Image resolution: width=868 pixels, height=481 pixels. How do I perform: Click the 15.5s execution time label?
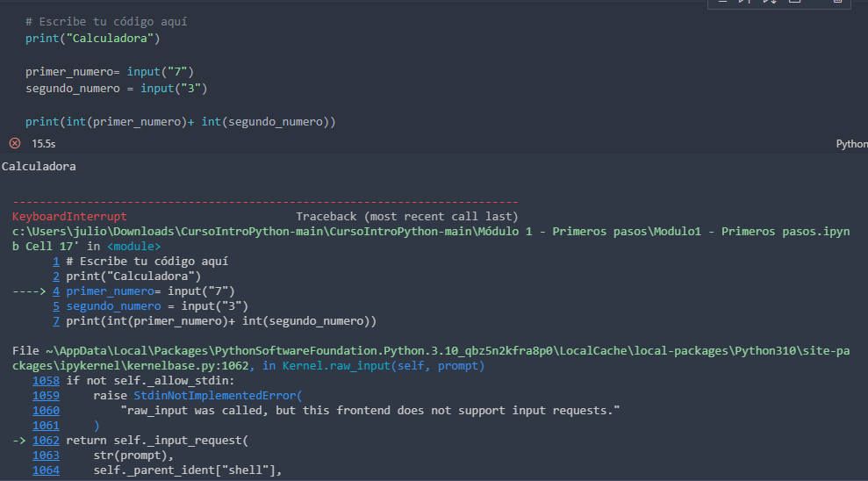coord(44,144)
